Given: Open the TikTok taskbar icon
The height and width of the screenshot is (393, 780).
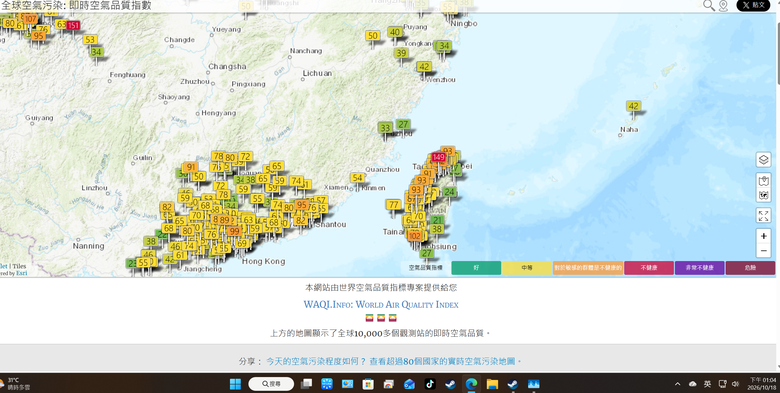Looking at the screenshot, I should [430, 384].
